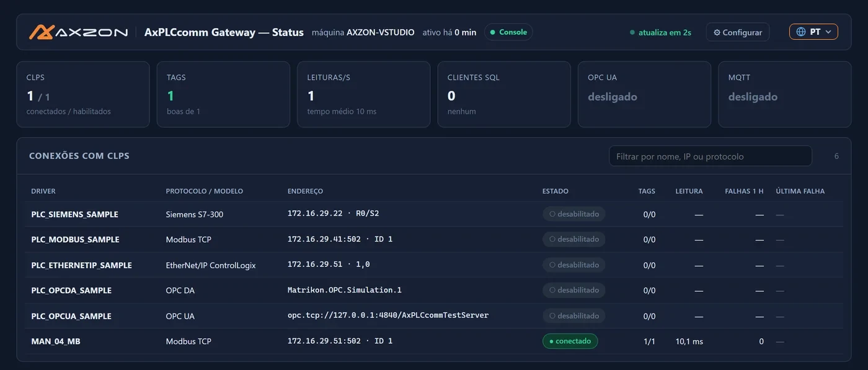The image size is (868, 370).
Task: Sort by the ESTADO column header
Action: click(x=556, y=191)
